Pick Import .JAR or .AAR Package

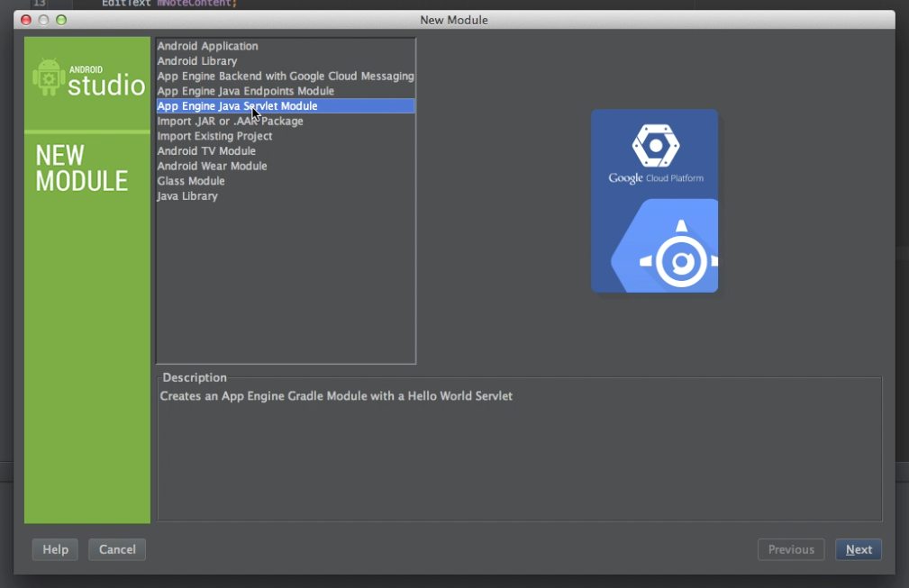286,121
